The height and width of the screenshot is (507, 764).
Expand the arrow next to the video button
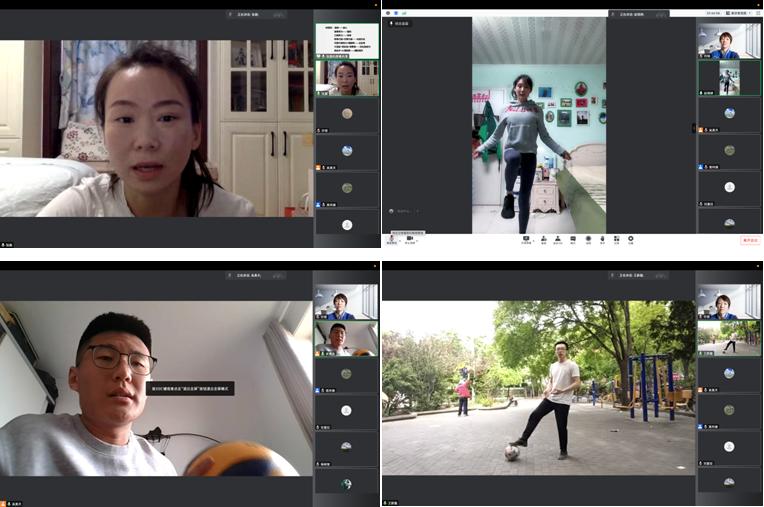click(417, 238)
